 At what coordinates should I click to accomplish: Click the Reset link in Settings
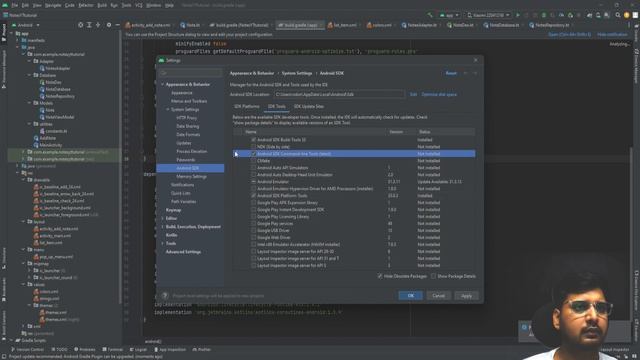[x=451, y=73]
